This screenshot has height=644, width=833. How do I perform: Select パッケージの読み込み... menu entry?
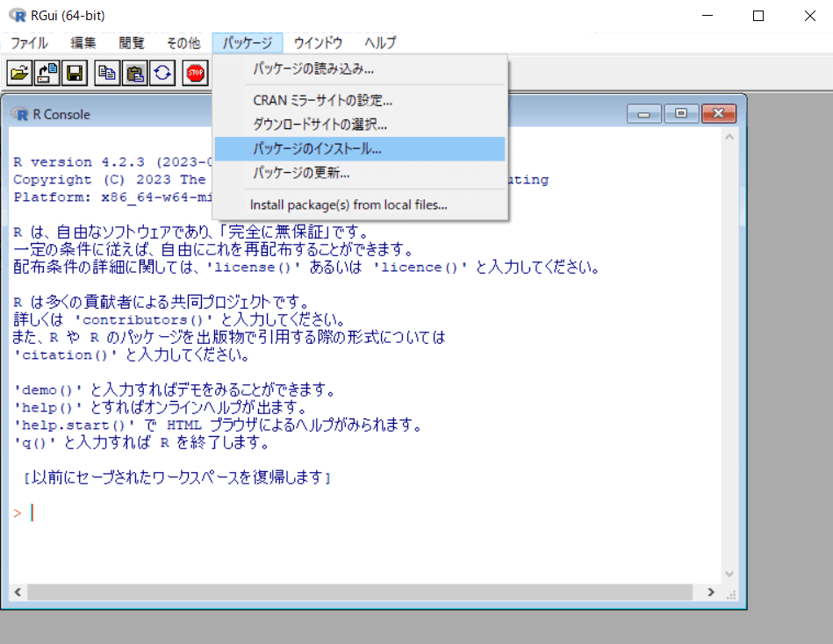pyautogui.click(x=360, y=69)
